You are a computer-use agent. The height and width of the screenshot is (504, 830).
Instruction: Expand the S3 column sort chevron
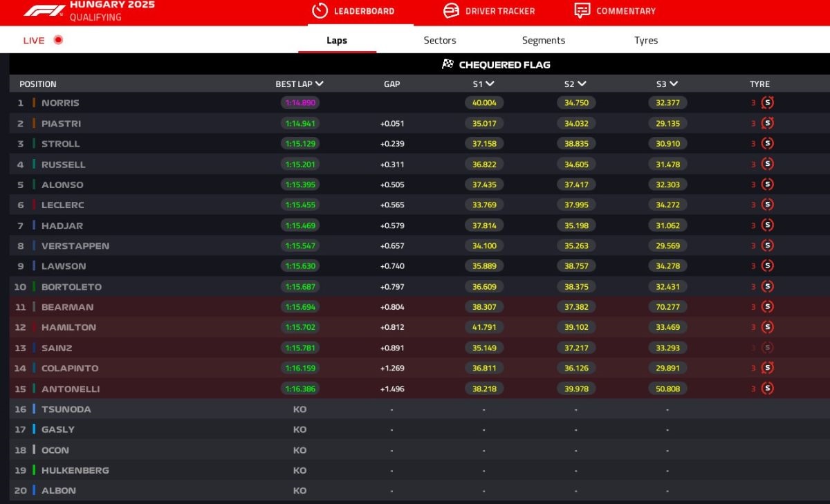click(x=674, y=84)
